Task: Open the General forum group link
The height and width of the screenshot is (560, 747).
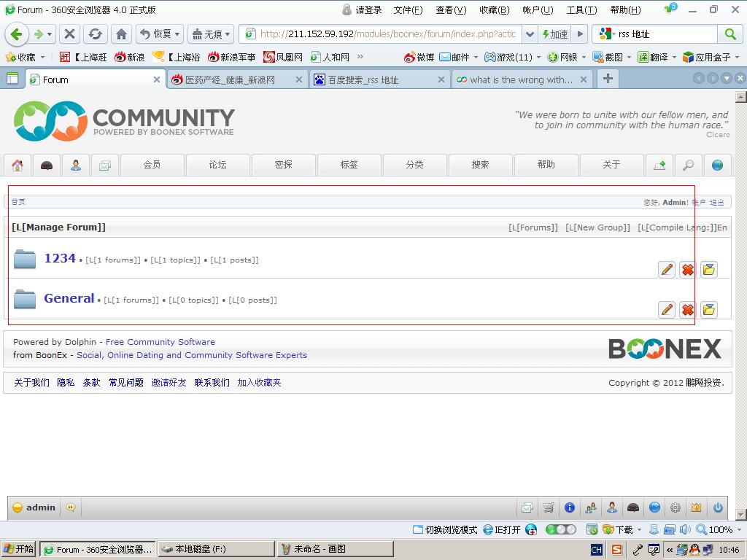Action: pos(69,298)
